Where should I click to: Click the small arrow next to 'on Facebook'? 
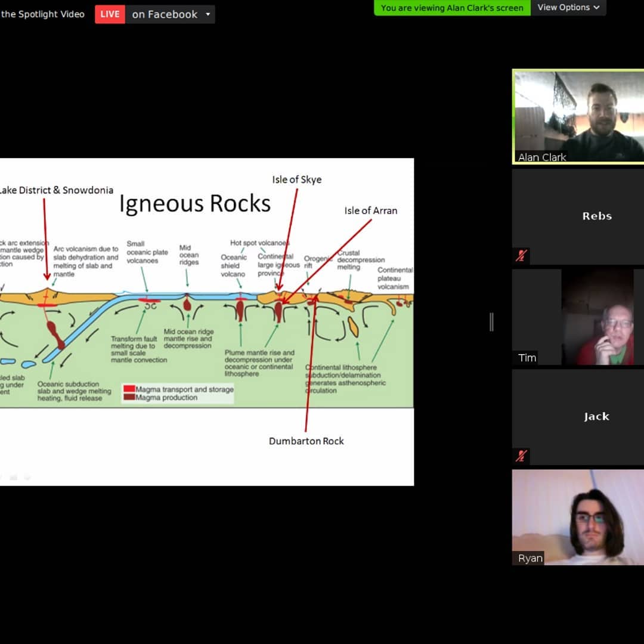[208, 14]
